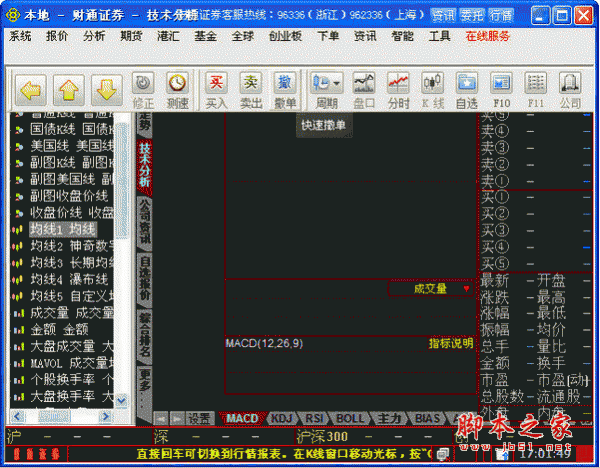Open F10 company info icon
Viewport: 600px width, 468px height.
[x=501, y=91]
